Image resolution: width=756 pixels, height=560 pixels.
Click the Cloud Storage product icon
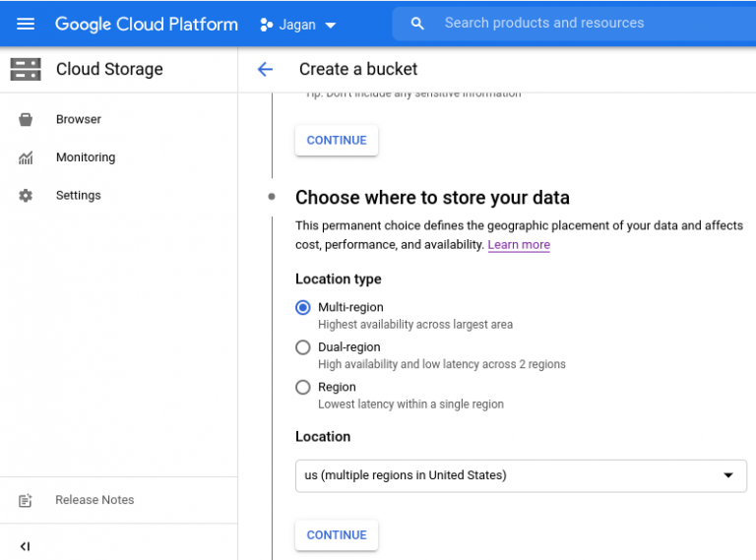26,69
